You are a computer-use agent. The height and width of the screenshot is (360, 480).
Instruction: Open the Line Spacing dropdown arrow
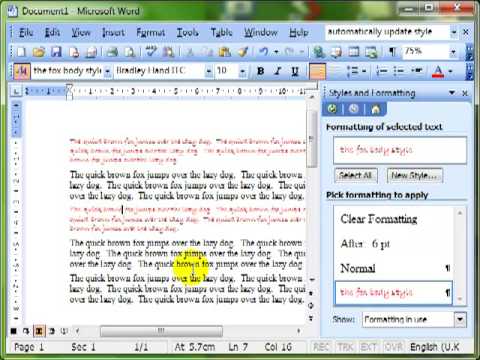click(x=364, y=71)
